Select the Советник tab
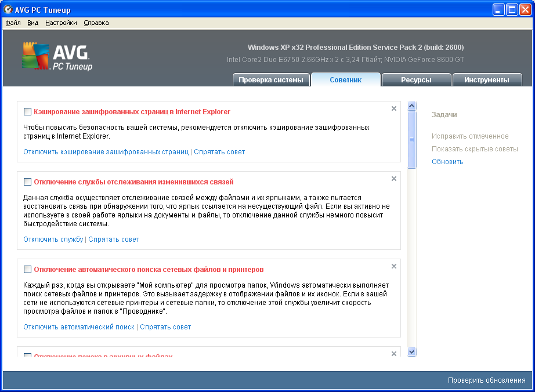This screenshot has height=392, width=535. click(346, 80)
